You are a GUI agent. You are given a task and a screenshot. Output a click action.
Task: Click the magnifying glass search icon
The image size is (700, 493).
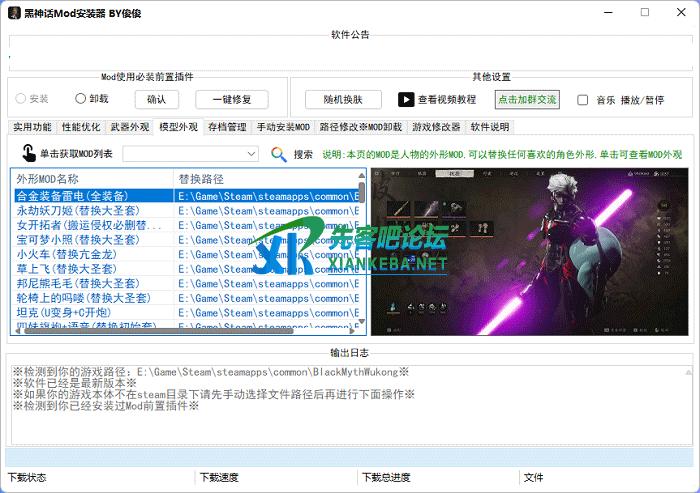coord(279,154)
